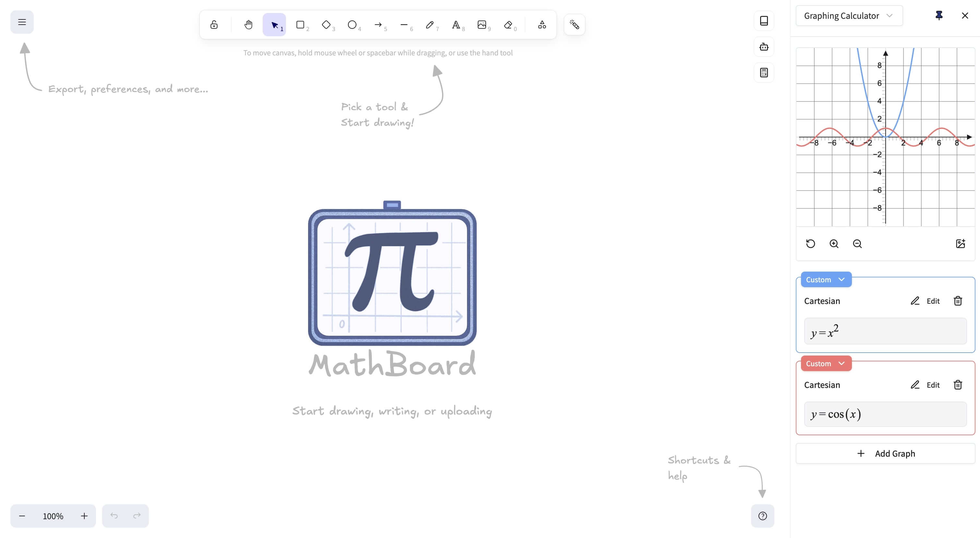The width and height of the screenshot is (980, 538).
Task: Click Add Graph button
Action: (x=885, y=453)
